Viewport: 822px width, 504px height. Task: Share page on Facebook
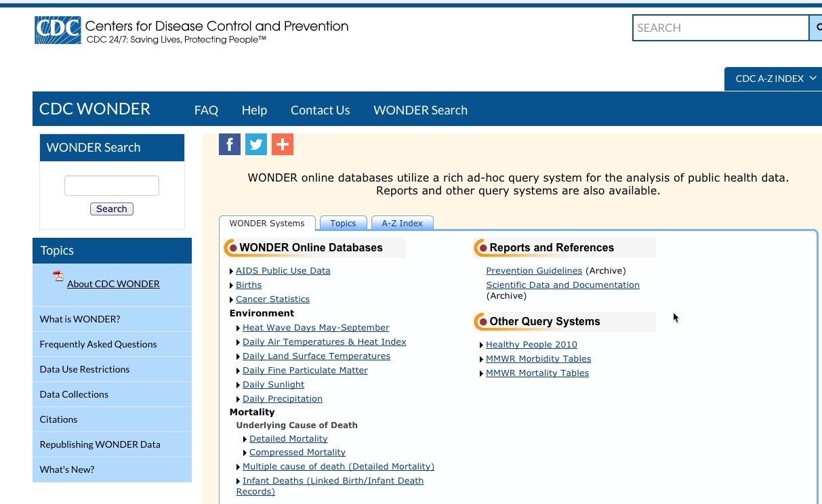click(x=230, y=144)
